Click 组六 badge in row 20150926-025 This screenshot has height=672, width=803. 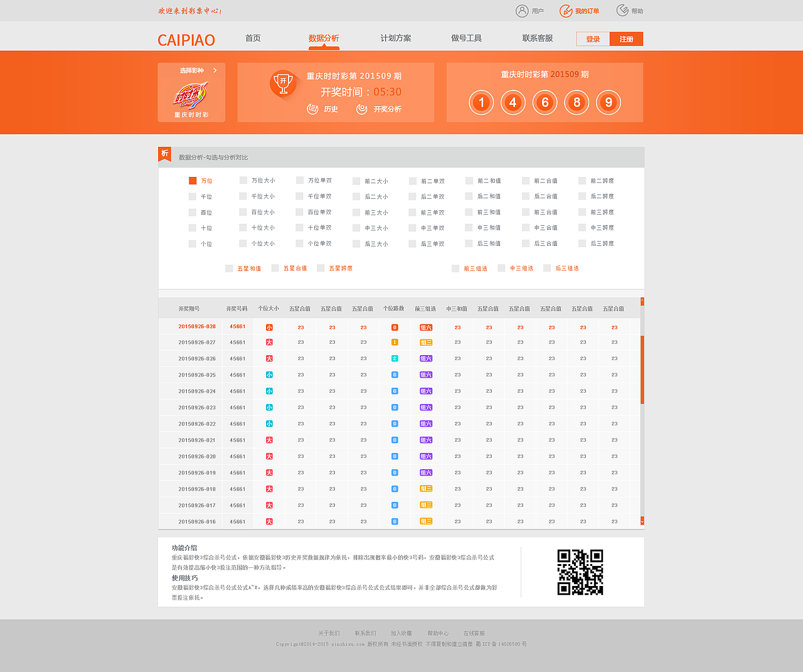pos(426,375)
